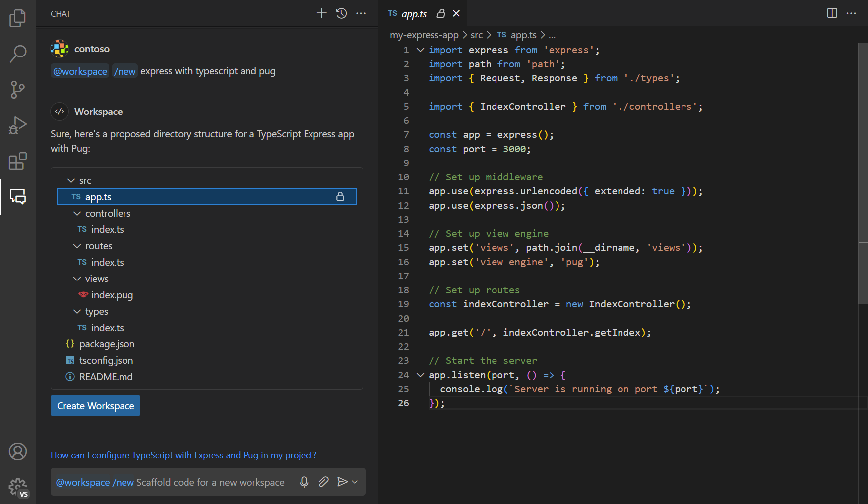
Task: Open the Search view in activity bar
Action: [x=18, y=54]
